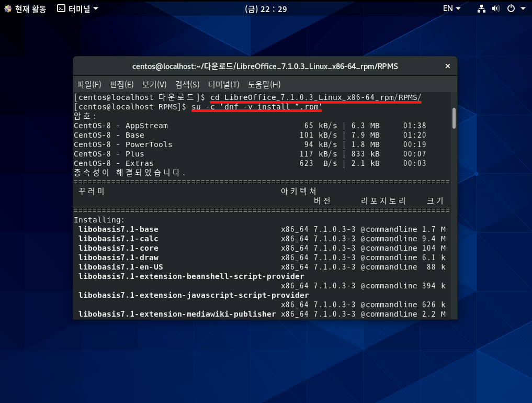The width and height of the screenshot is (532, 403).
Task: Click the 암호: password prompt line
Action: click(x=85, y=116)
